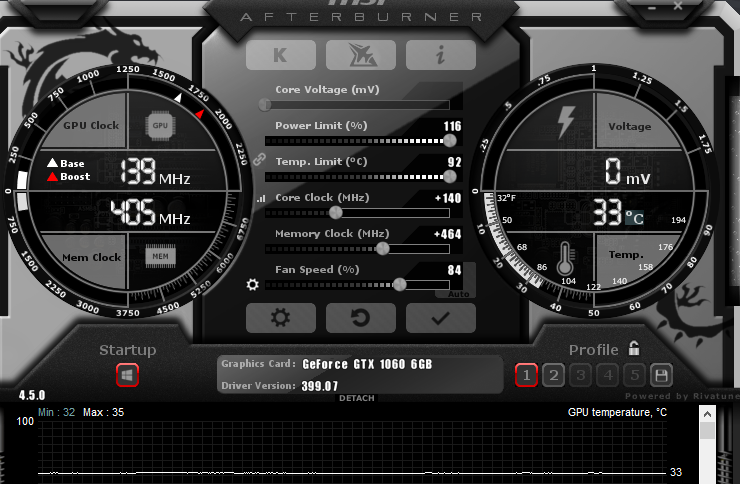The width and height of the screenshot is (740, 484).
Task: Click the Power Limit value 116
Action: pos(452,126)
